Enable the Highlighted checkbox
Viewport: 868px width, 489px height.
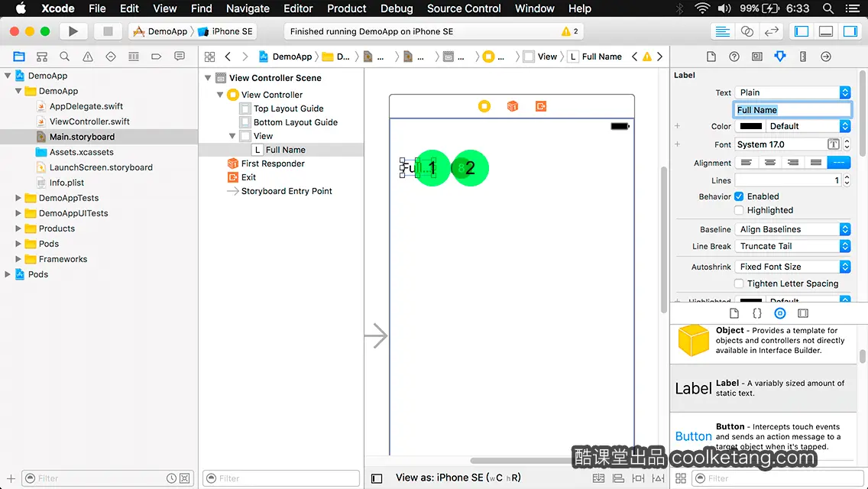pyautogui.click(x=738, y=210)
